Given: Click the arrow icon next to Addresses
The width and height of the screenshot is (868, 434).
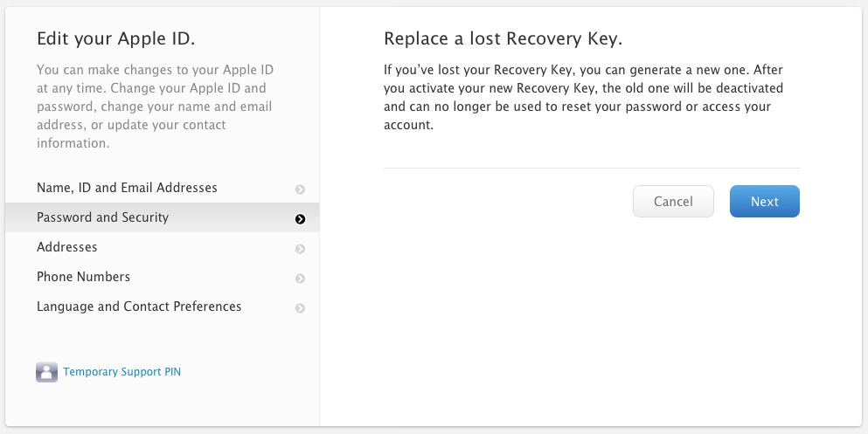Looking at the screenshot, I should (300, 249).
